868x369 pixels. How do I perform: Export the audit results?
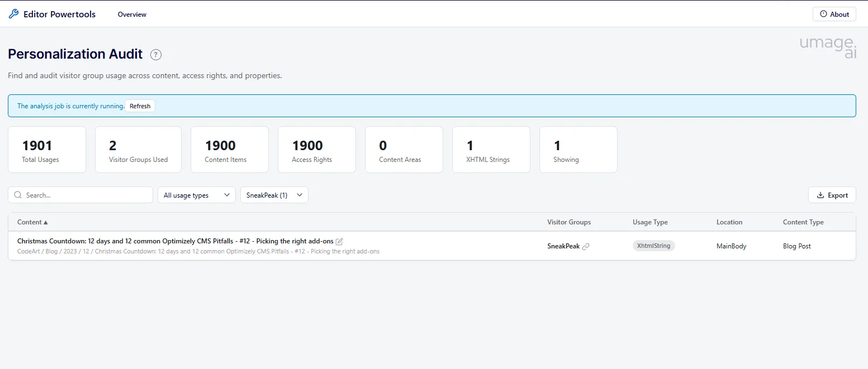pyautogui.click(x=832, y=195)
